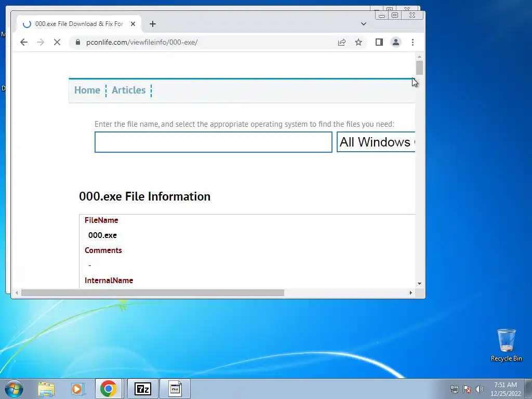Open the Chrome three-dot menu
The width and height of the screenshot is (532, 399).
tap(413, 42)
